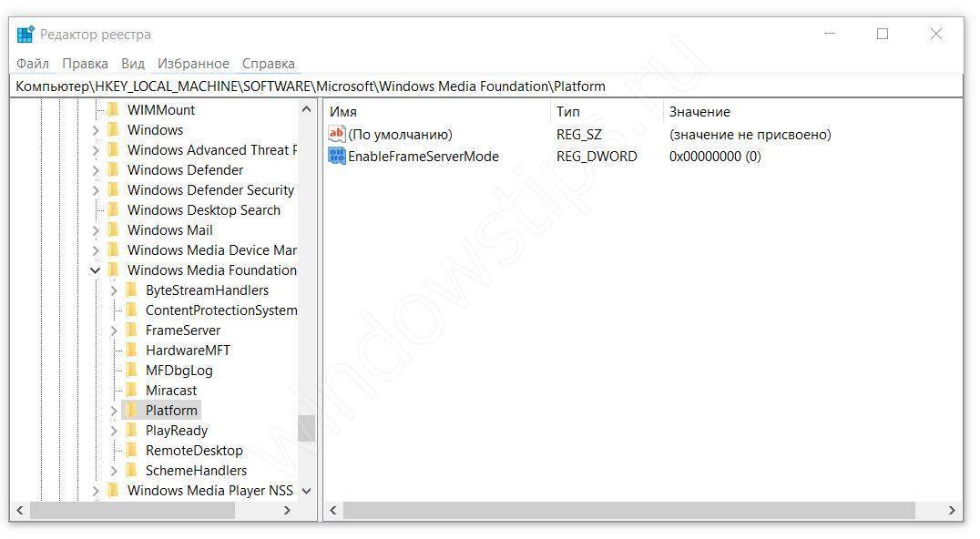This screenshot has height=539, width=980.
Task: Click the tree pane horizontal scrollbar thumb
Action: [x=132, y=510]
